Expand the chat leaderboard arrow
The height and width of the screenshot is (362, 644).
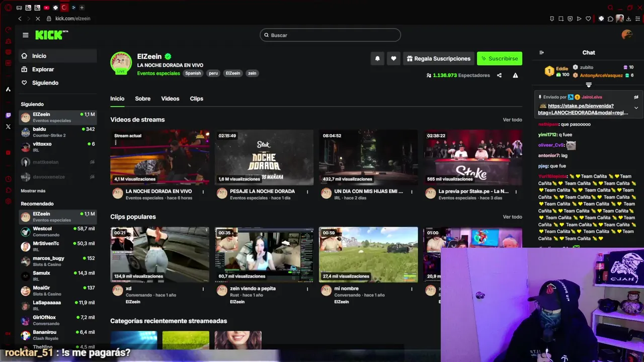click(589, 85)
